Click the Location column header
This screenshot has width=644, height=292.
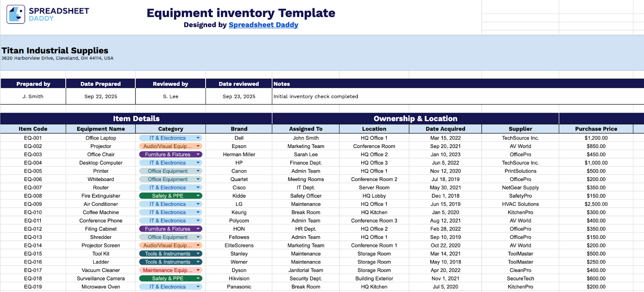(374, 129)
